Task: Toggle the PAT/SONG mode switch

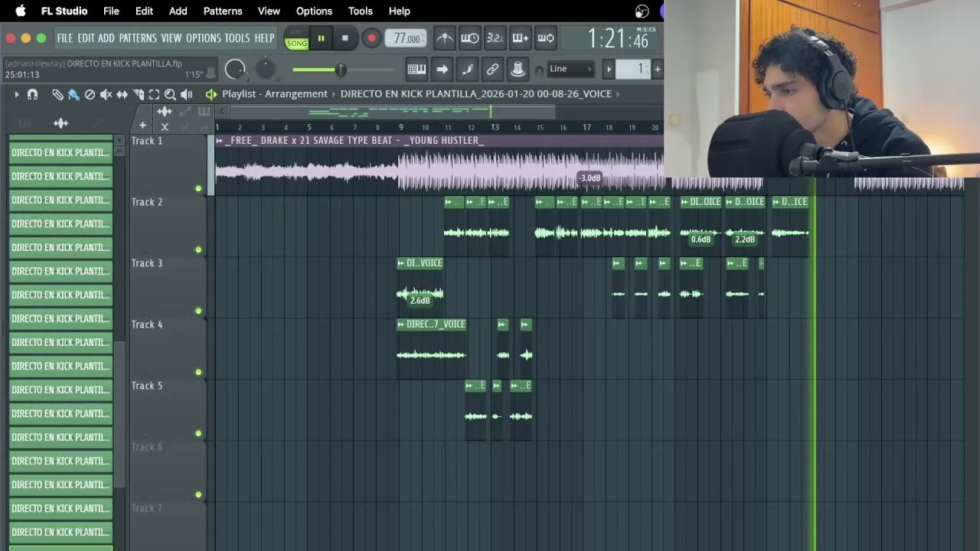Action: point(296,39)
